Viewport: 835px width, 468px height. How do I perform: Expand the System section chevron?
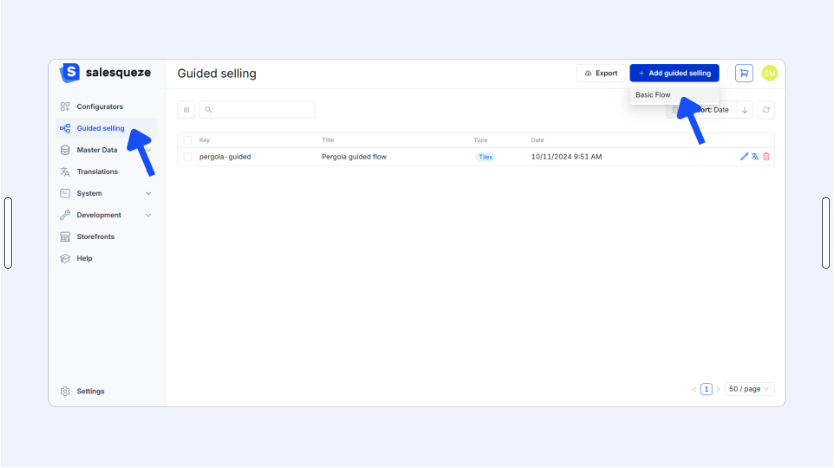pyautogui.click(x=149, y=193)
